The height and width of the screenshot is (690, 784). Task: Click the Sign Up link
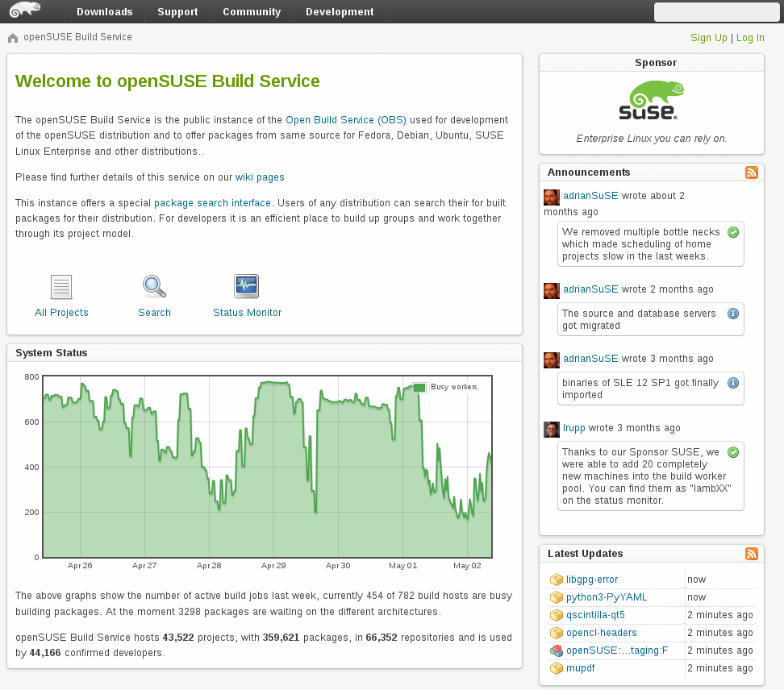[708, 38]
